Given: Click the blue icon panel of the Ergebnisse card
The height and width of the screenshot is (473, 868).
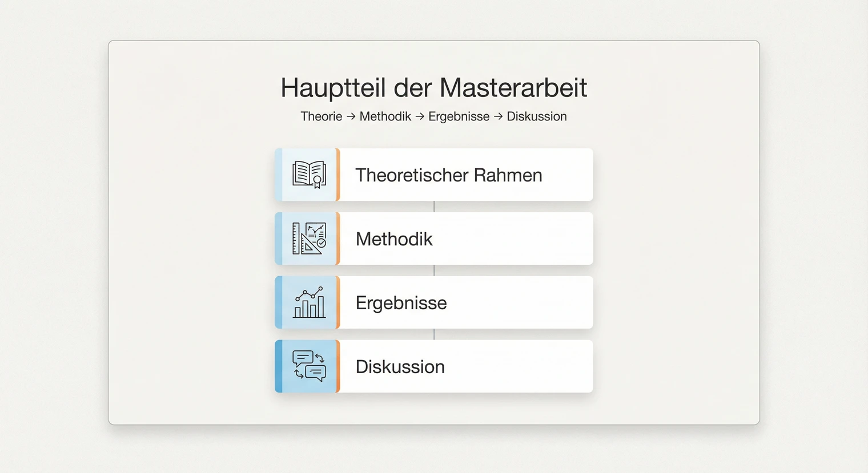Looking at the screenshot, I should (307, 302).
